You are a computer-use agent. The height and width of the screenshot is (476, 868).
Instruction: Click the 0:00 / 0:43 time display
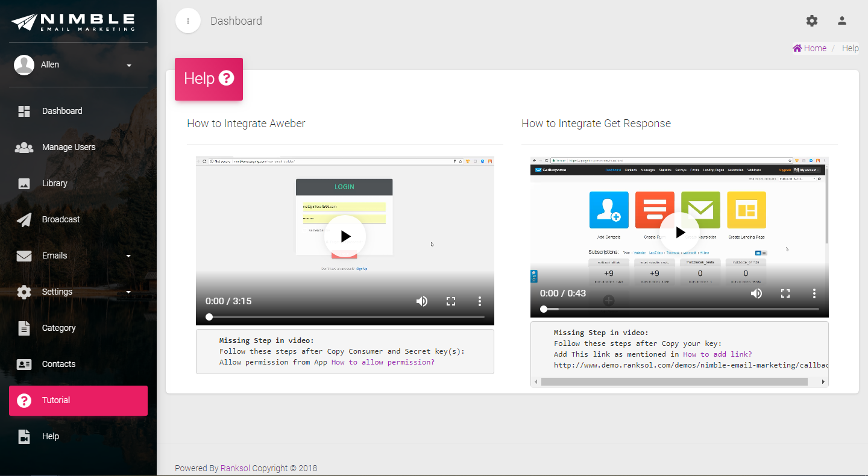point(563,293)
